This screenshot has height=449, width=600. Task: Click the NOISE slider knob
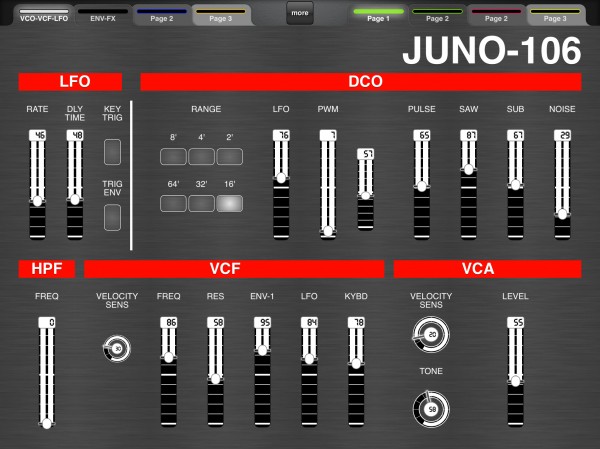[x=562, y=214]
